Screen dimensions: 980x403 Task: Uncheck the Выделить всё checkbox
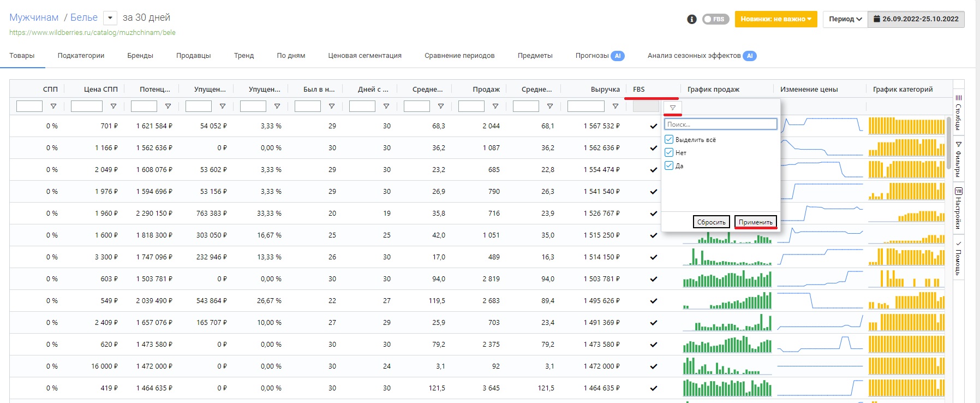669,140
